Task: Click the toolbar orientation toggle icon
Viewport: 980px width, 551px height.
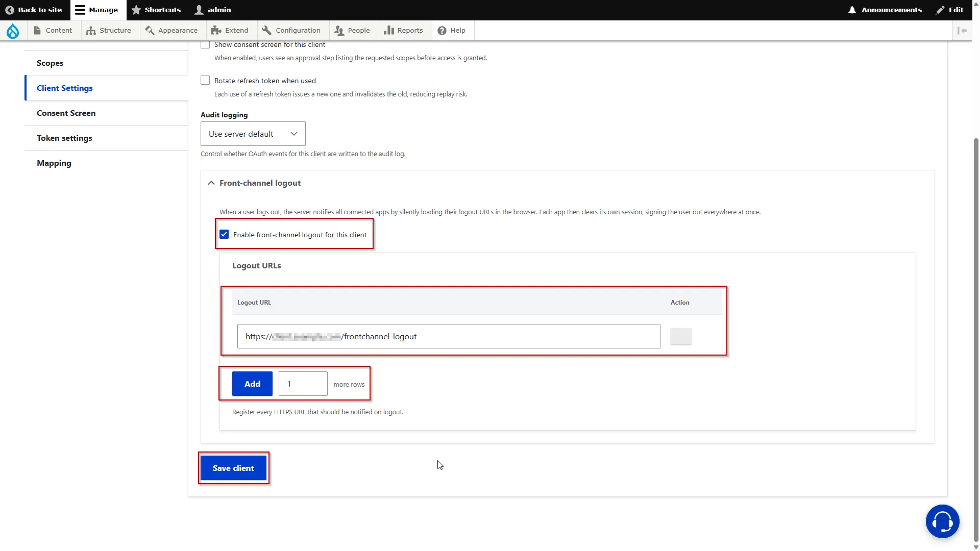Action: pos(962,31)
